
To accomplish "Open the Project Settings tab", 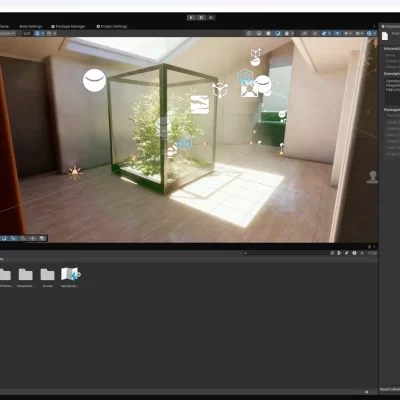I will click(112, 26).
